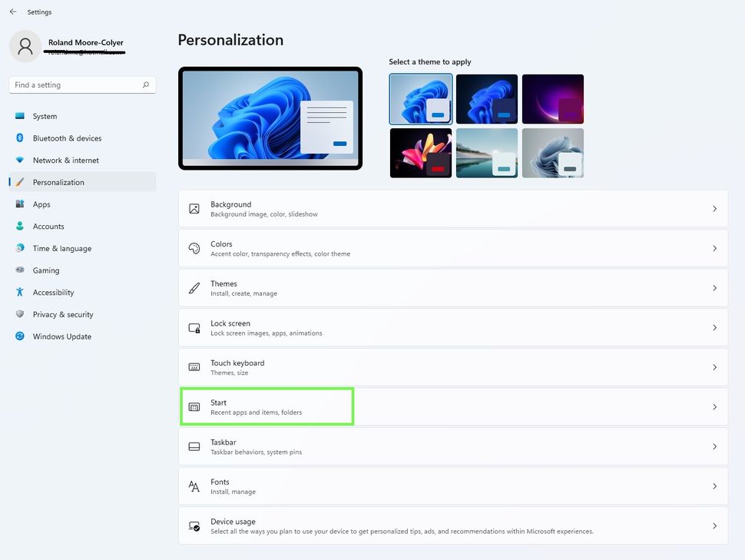Image resolution: width=745 pixels, height=560 pixels.
Task: Apply the dark blue Windows bloom theme
Action: 487,99
